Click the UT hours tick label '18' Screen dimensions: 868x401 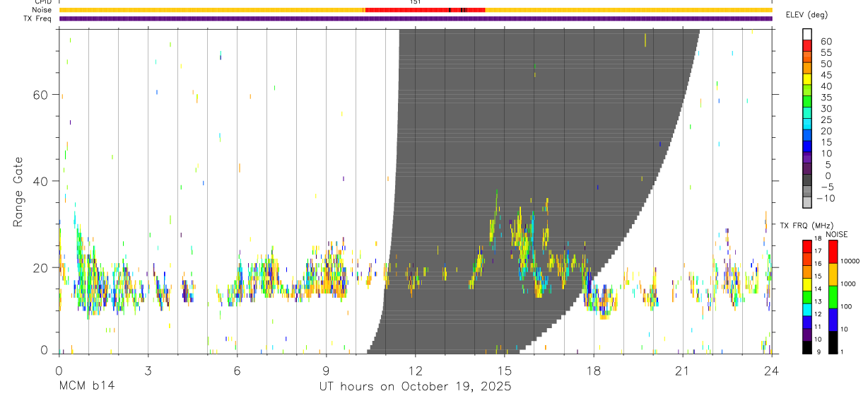coord(594,371)
